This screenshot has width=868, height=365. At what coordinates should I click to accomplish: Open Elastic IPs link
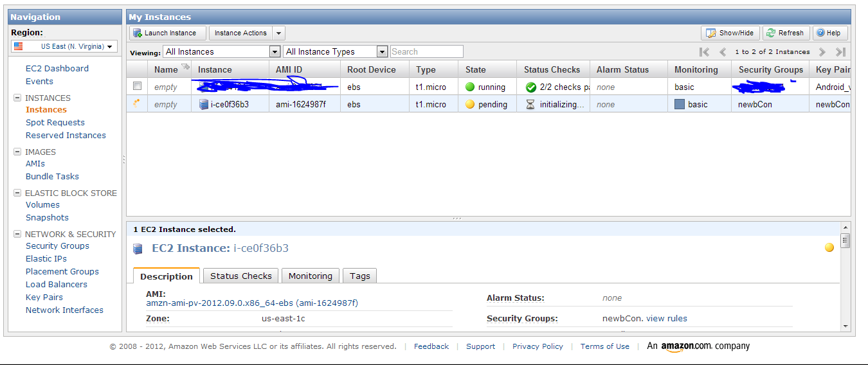pyautogui.click(x=46, y=258)
